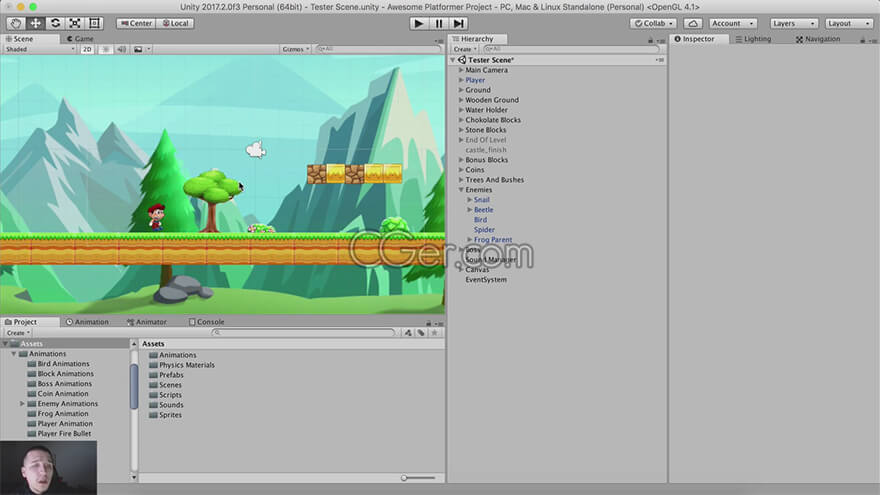Open Tester Scene context menu icon
This screenshot has height=495, width=880.
(659, 60)
